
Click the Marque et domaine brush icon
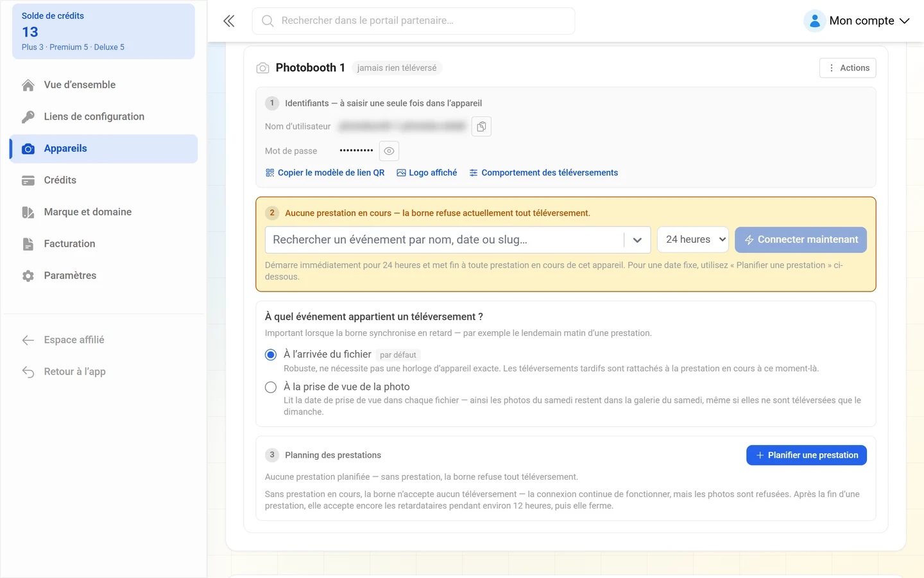click(28, 212)
